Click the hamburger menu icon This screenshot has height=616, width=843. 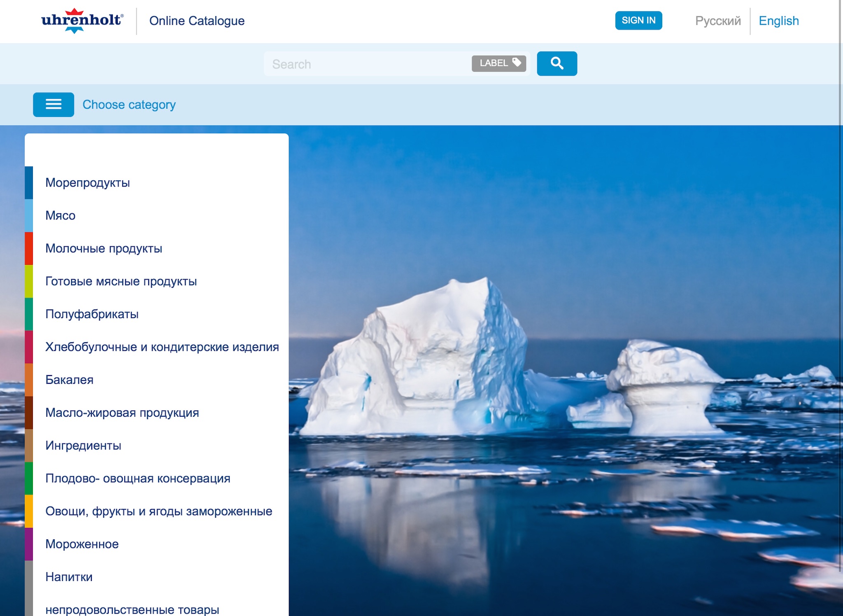click(x=53, y=104)
